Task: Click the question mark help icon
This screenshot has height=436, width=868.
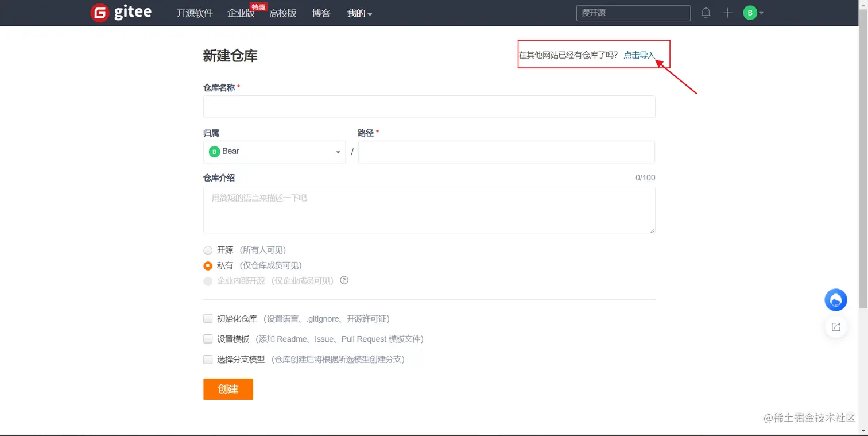Action: (344, 280)
